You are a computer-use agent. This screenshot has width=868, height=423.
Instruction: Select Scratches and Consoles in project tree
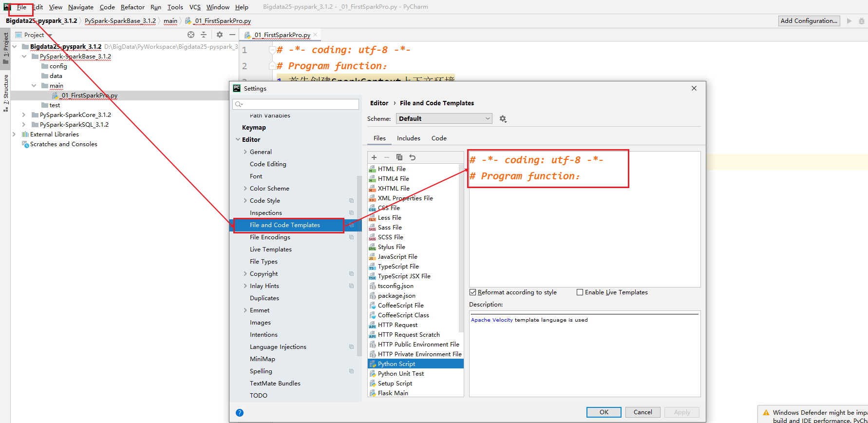pyautogui.click(x=63, y=144)
